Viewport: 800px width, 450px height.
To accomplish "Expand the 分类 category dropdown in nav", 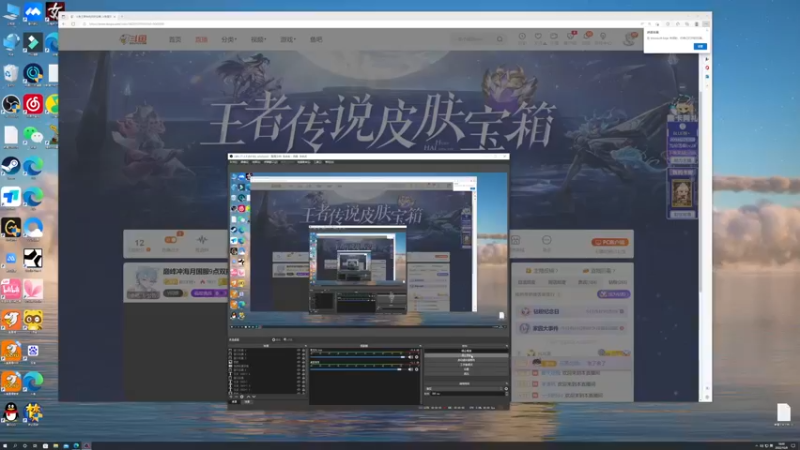I will [229, 39].
